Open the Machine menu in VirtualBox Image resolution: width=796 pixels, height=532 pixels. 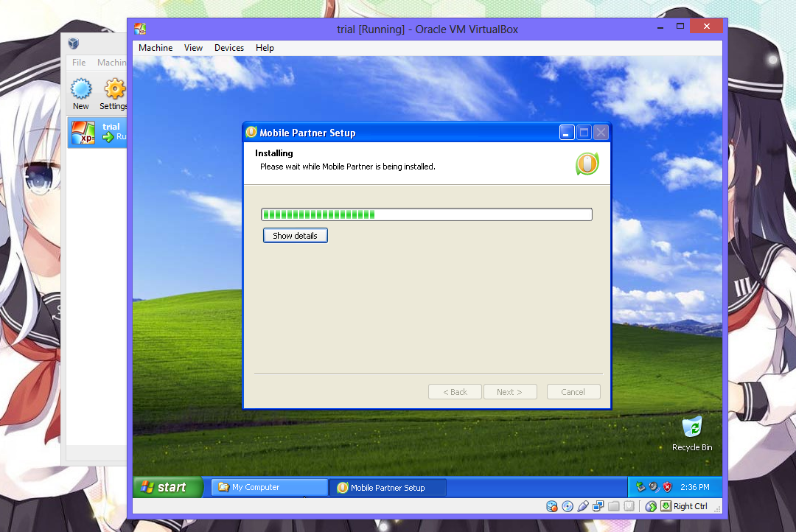tap(156, 47)
